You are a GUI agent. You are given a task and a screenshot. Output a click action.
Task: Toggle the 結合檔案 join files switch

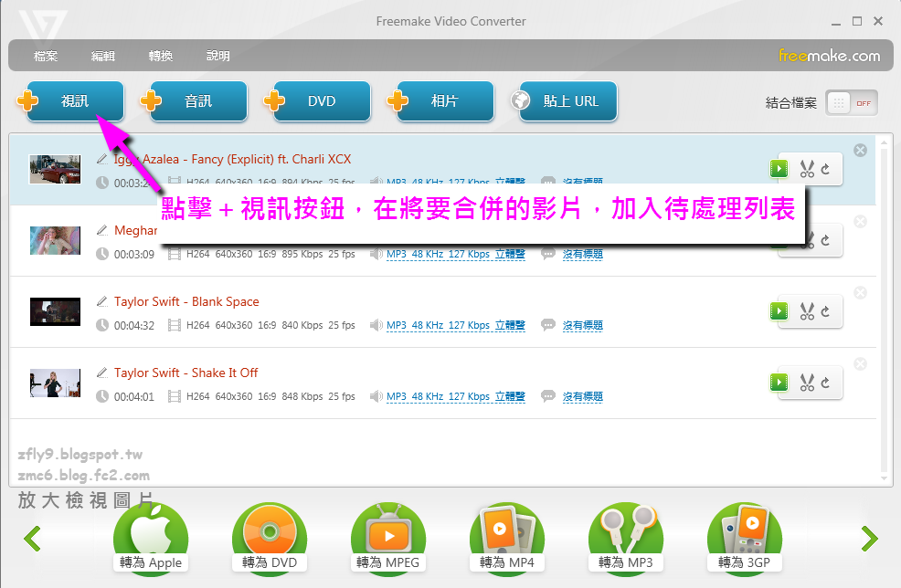(852, 103)
